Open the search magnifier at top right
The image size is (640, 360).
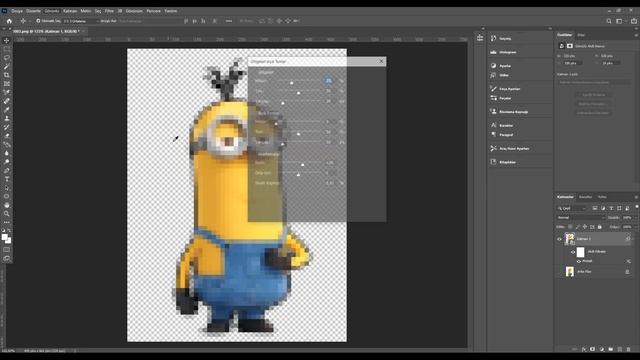(x=609, y=21)
